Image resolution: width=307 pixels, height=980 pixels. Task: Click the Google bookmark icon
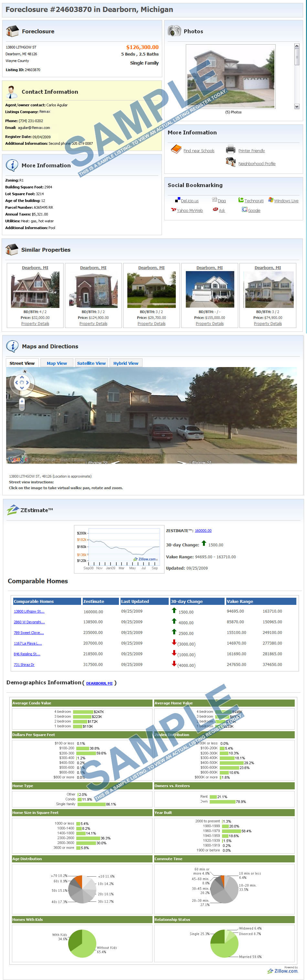click(245, 210)
